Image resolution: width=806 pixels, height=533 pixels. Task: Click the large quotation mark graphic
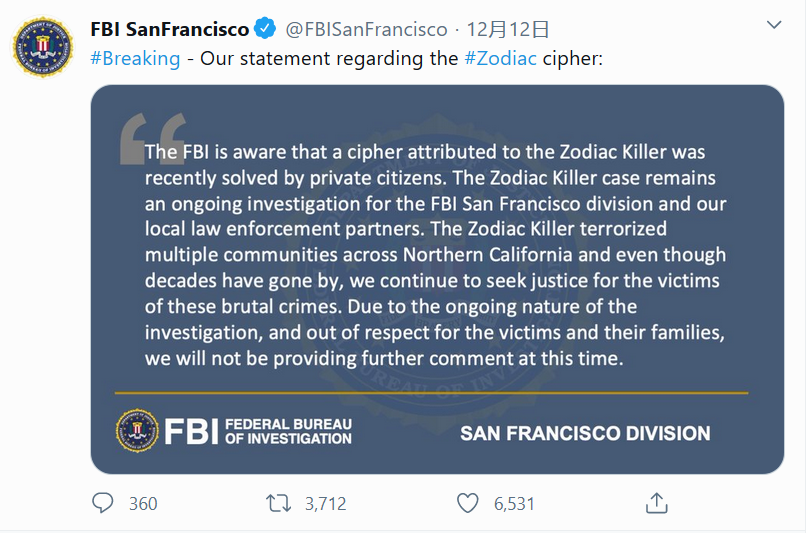coord(152,138)
